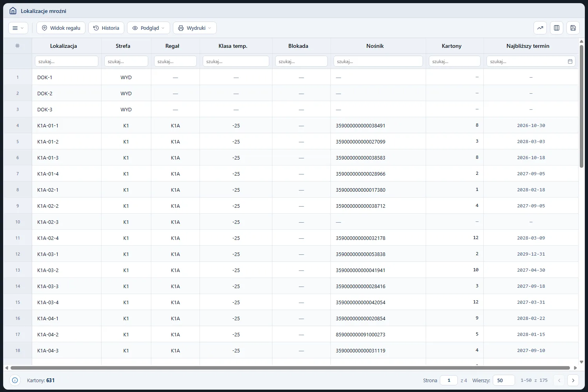Focus the Nośnik search field

pos(378,61)
